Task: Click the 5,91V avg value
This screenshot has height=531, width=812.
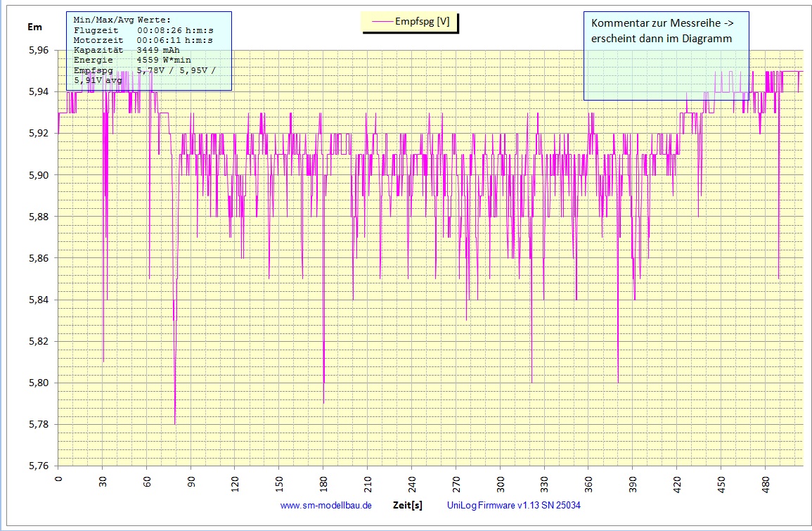Action: (x=98, y=80)
